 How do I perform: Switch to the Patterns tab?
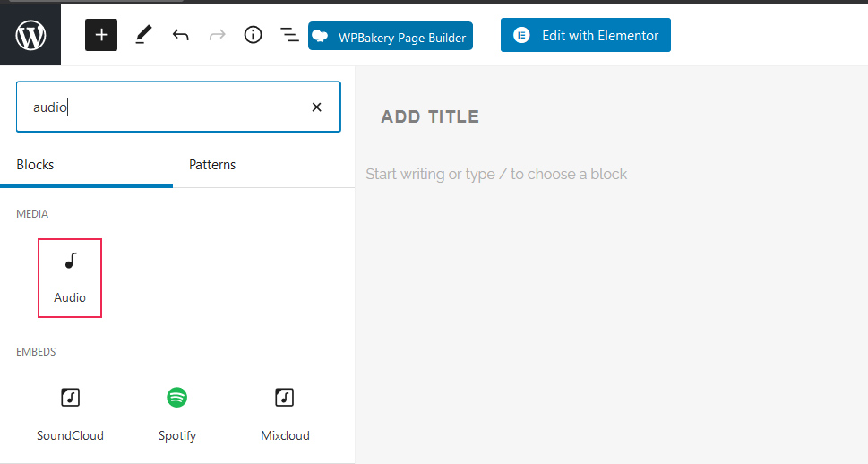tap(212, 165)
